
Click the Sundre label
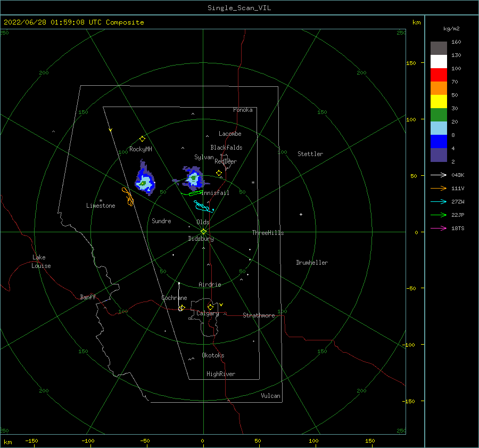[x=161, y=221]
